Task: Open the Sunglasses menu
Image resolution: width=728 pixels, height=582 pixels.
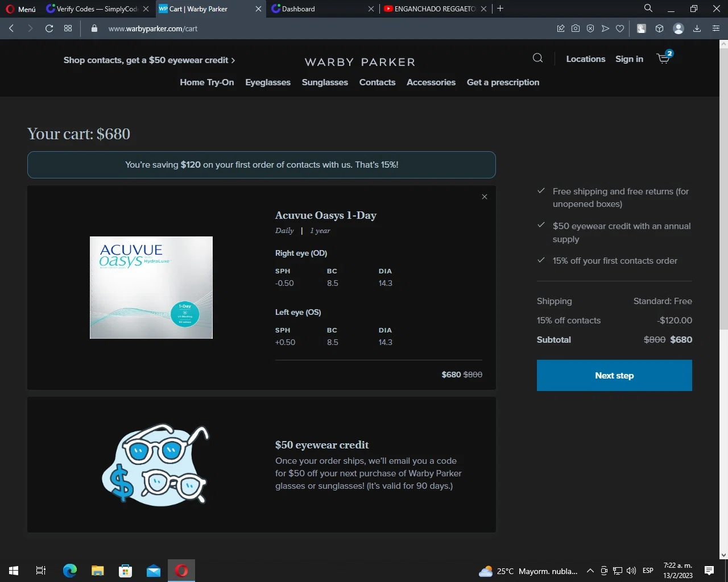Action: coord(325,82)
